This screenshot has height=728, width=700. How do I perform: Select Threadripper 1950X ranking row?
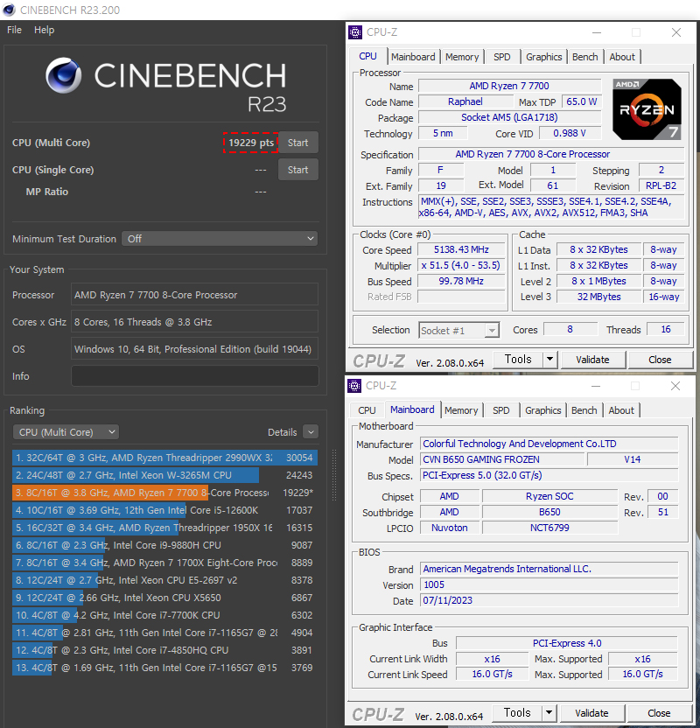click(x=164, y=528)
